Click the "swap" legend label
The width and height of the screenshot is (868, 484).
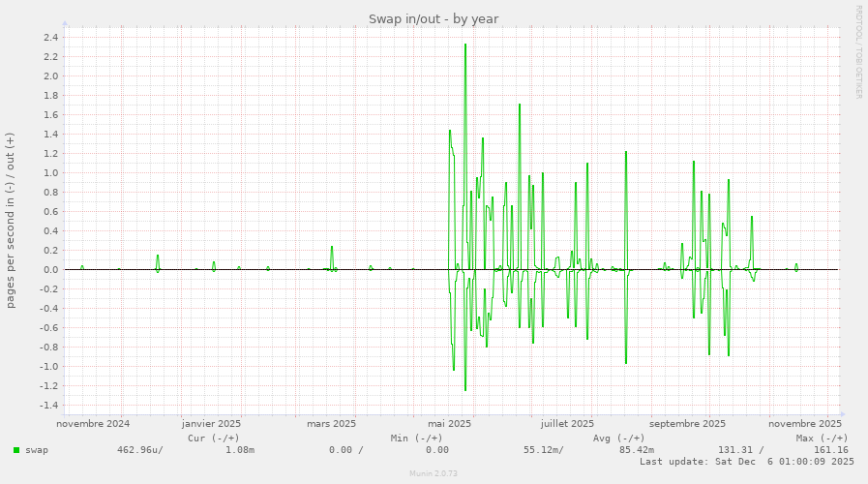[37, 450]
